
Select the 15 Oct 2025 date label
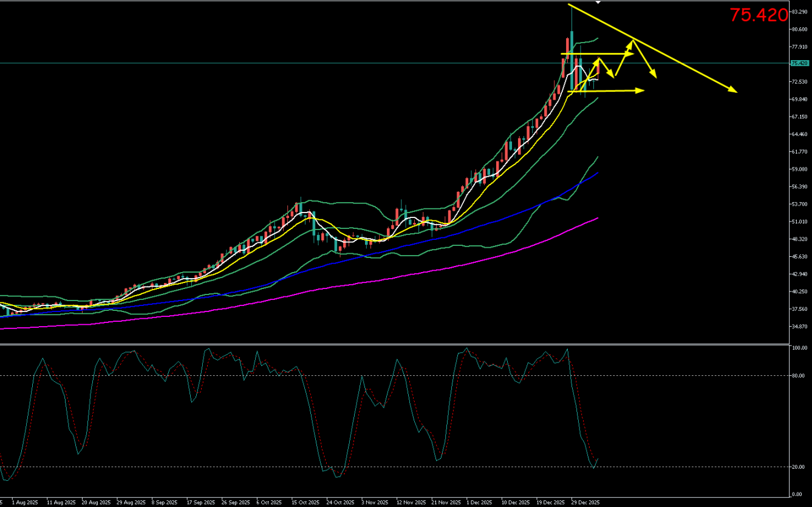point(304,503)
